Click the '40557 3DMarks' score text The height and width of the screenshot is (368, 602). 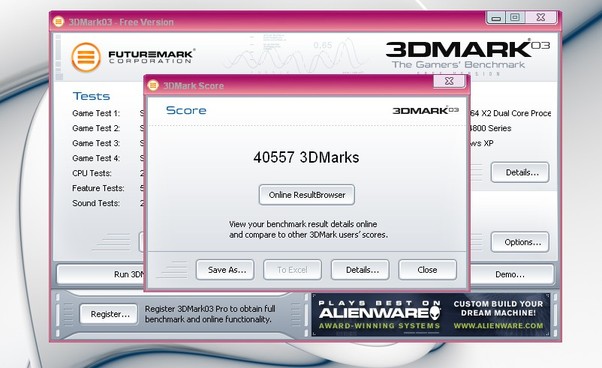[306, 157]
